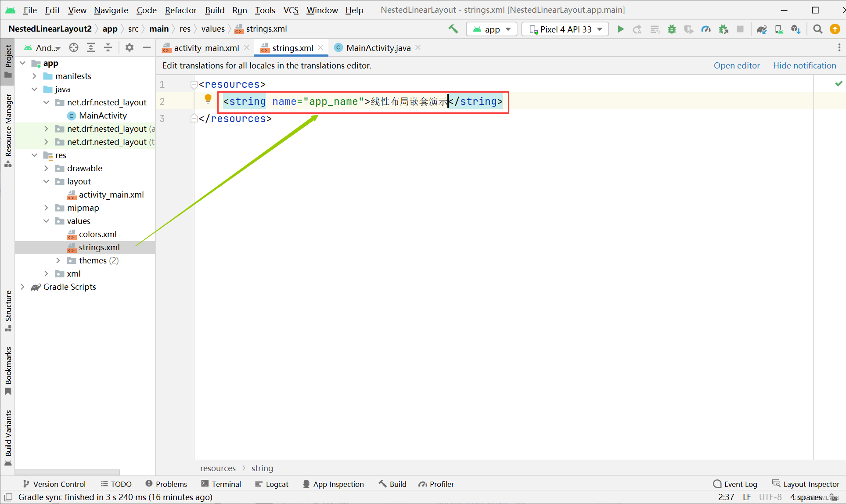Open the SDK Manager icon
This screenshot has height=504, width=846.
(796, 29)
